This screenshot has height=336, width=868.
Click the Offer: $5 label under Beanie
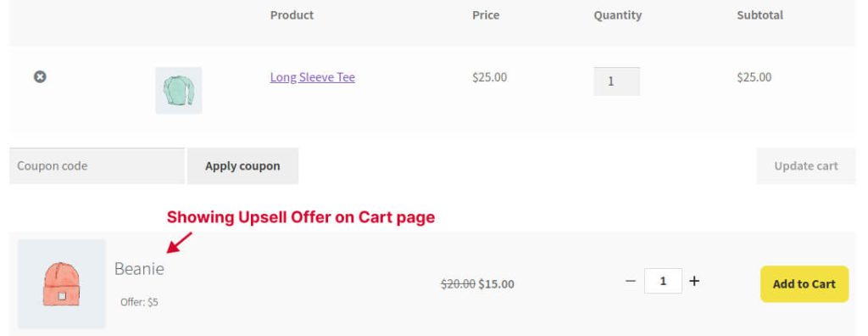click(x=139, y=302)
